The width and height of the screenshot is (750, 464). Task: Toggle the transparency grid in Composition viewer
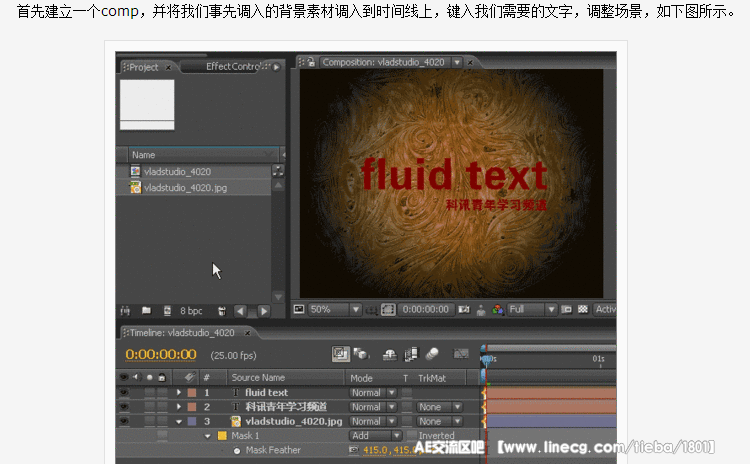(x=583, y=309)
